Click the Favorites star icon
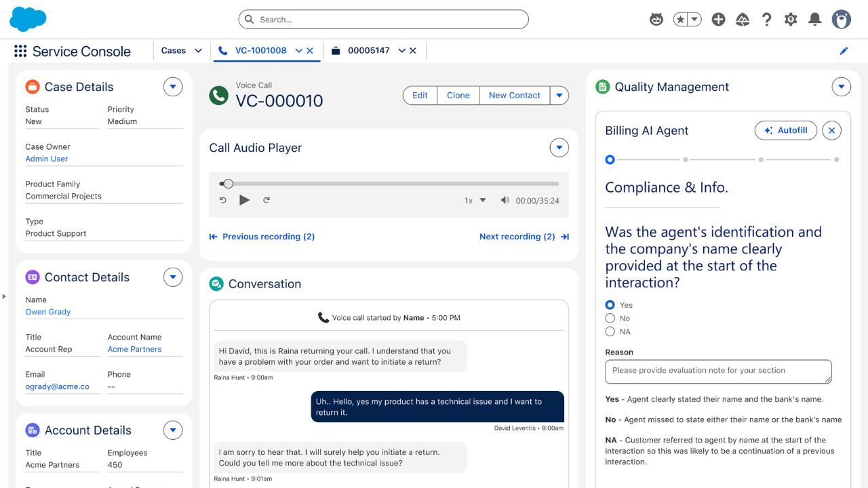This screenshot has width=868, height=488. (681, 20)
